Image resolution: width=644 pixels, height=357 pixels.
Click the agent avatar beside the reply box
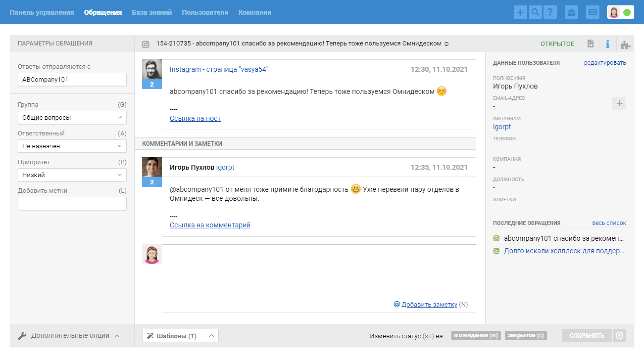152,254
